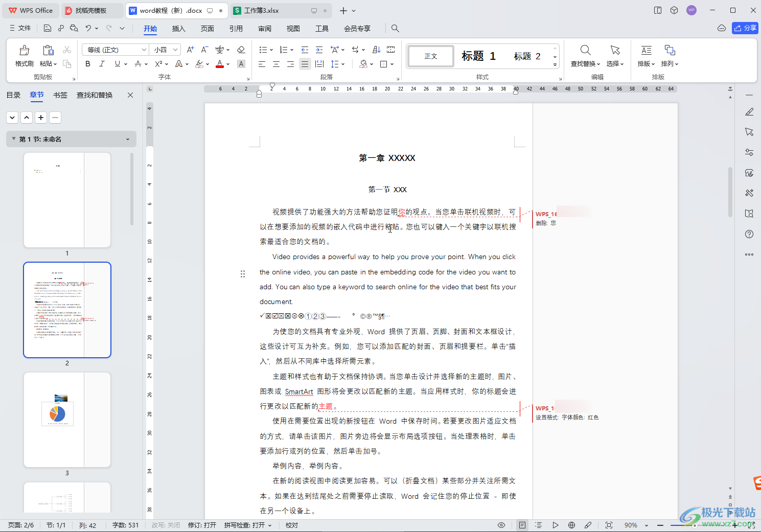Select the 正文 style

tap(431, 56)
